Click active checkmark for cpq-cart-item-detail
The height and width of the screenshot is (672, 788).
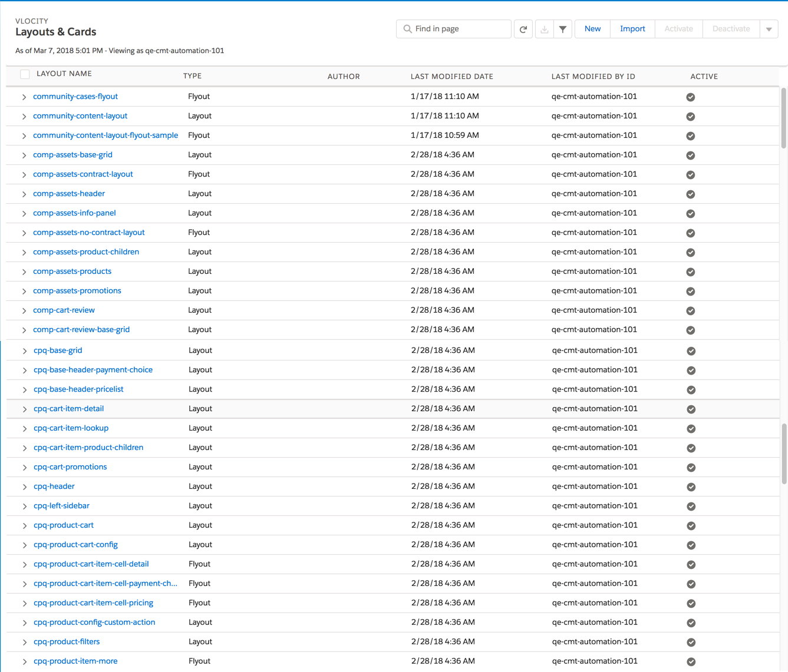pyautogui.click(x=691, y=409)
